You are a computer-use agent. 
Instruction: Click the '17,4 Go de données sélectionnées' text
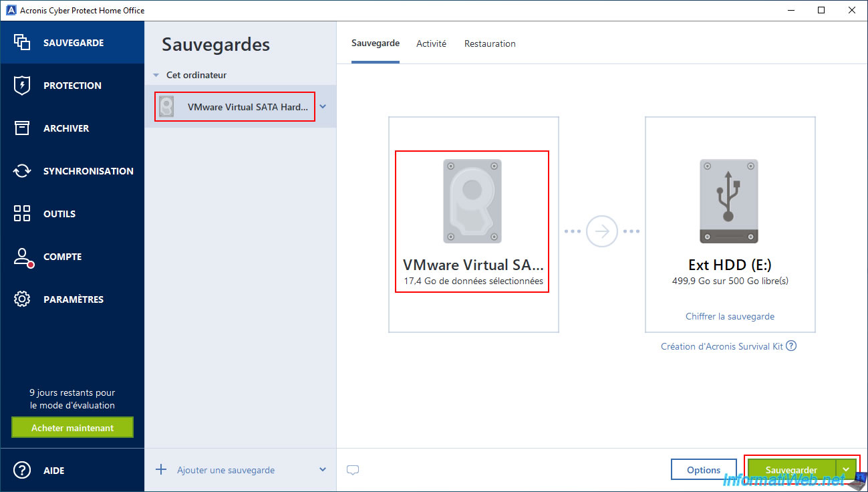[473, 281]
